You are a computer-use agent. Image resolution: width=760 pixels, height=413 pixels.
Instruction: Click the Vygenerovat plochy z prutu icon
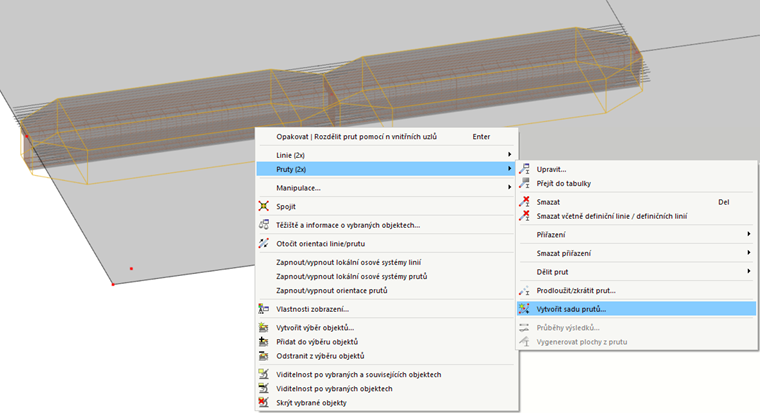(x=524, y=342)
